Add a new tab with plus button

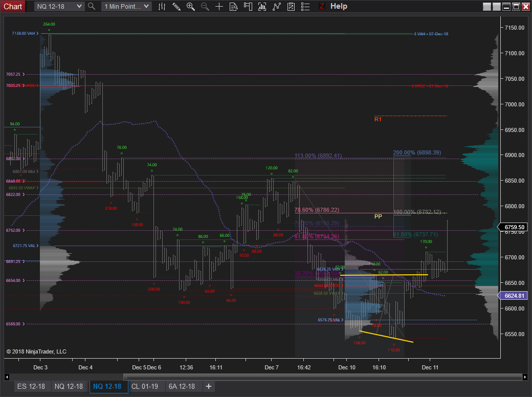point(209,386)
